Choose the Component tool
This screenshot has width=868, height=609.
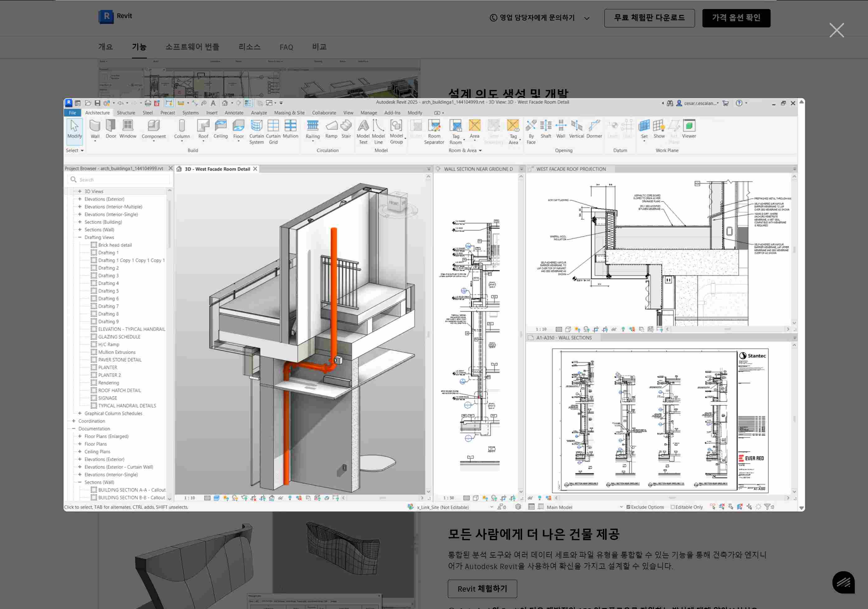153,130
